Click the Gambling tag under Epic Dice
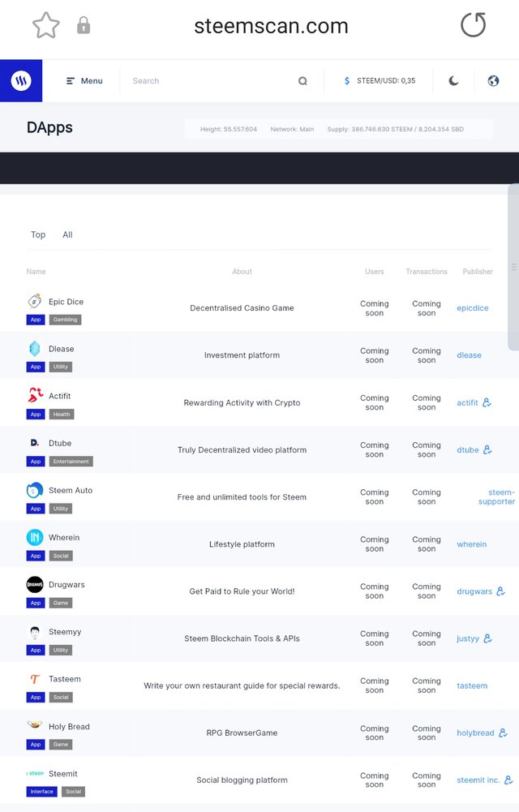The height and width of the screenshot is (812, 519). click(65, 320)
